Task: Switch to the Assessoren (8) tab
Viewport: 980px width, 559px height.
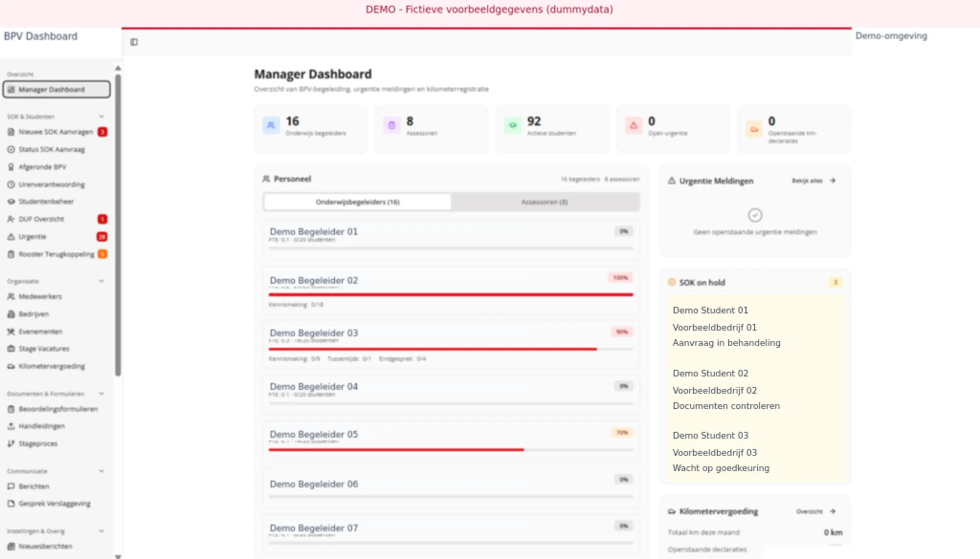Action: pyautogui.click(x=545, y=202)
